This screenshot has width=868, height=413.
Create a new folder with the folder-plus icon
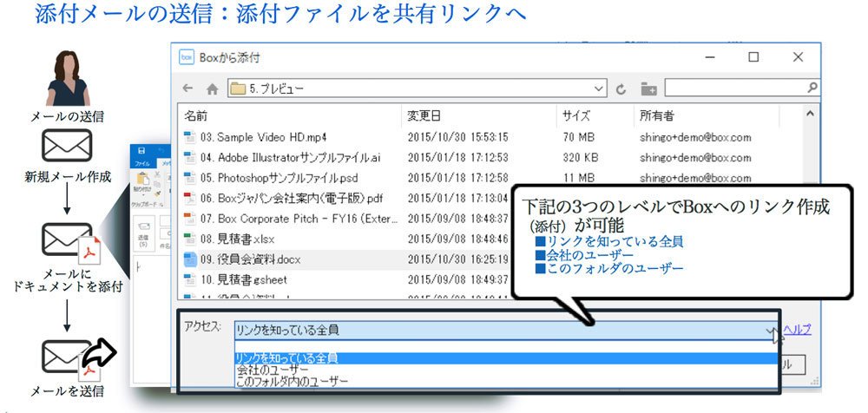pos(648,88)
